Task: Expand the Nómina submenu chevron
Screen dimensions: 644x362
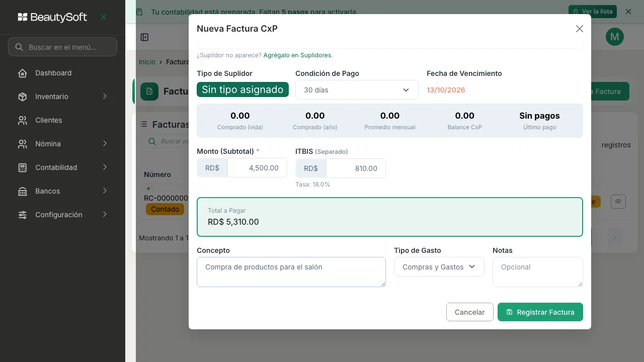Action: click(105, 143)
